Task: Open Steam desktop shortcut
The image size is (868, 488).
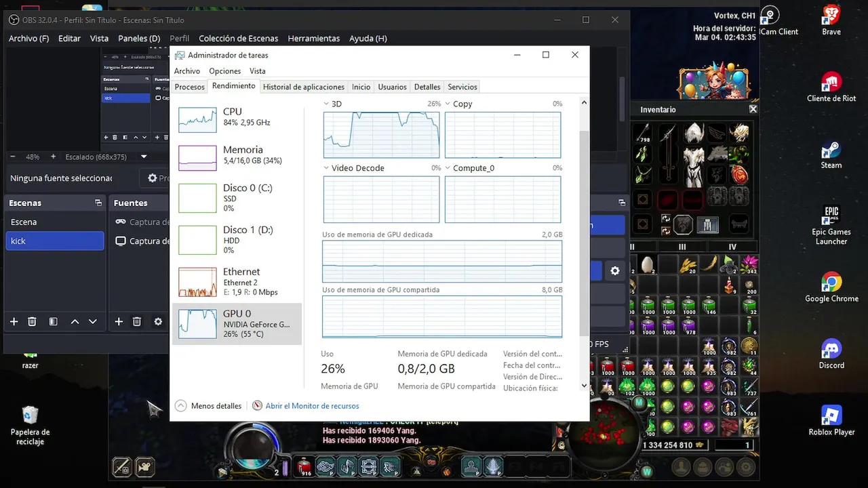Action: (x=831, y=155)
